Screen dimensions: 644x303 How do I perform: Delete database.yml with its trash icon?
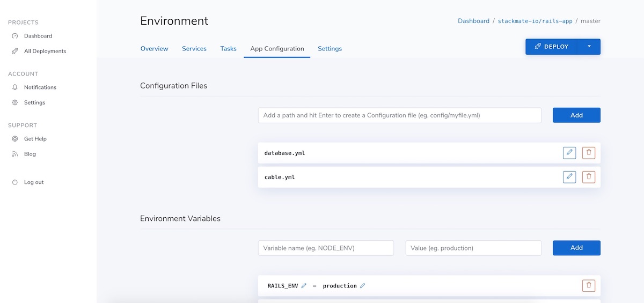coord(589,153)
